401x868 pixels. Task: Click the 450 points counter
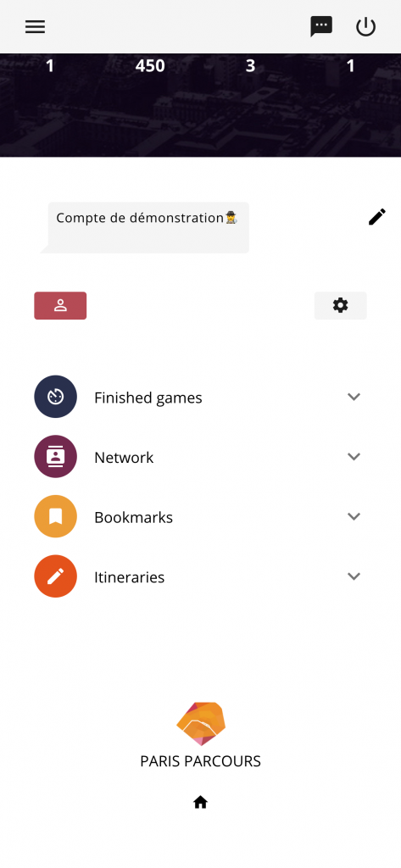pyautogui.click(x=150, y=66)
